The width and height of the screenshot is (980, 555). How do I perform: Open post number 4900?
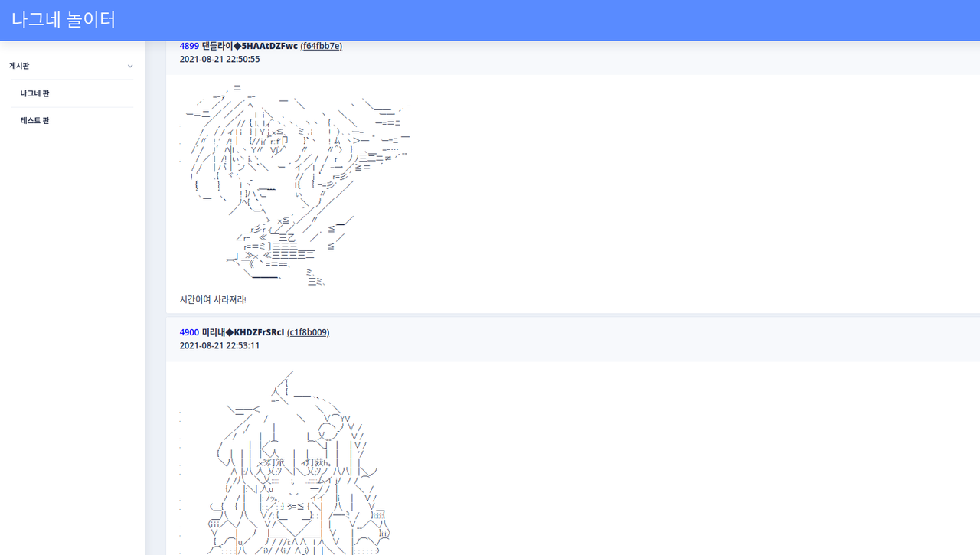(x=189, y=332)
